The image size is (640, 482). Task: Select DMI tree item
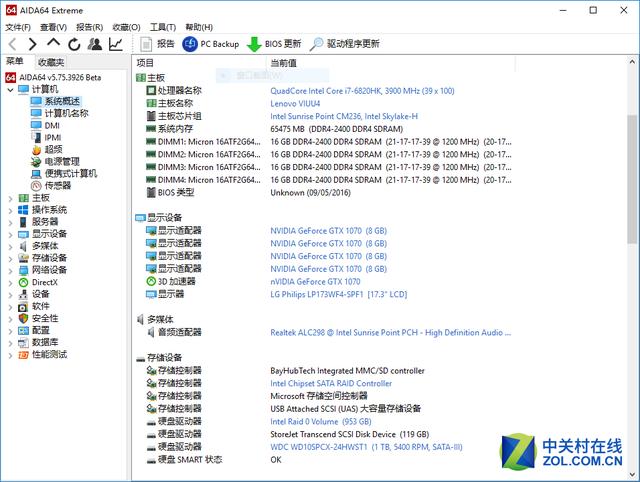click(x=52, y=125)
